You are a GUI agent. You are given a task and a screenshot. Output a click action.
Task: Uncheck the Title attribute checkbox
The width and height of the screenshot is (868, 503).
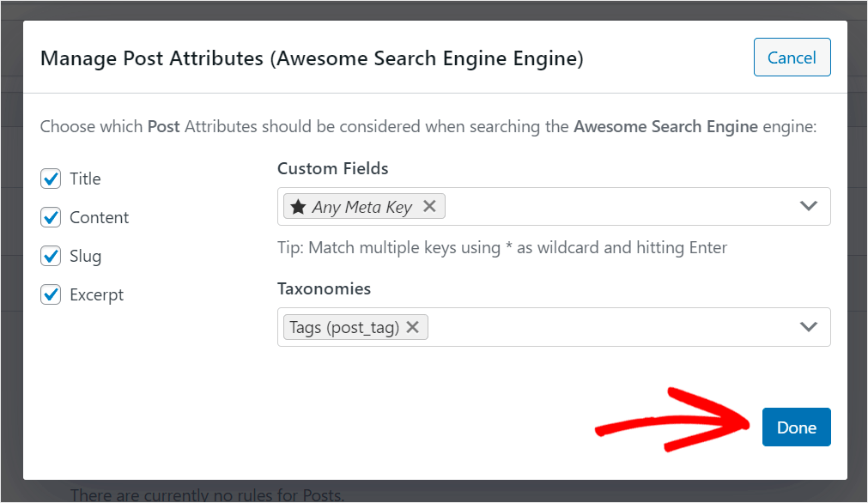[x=51, y=179]
